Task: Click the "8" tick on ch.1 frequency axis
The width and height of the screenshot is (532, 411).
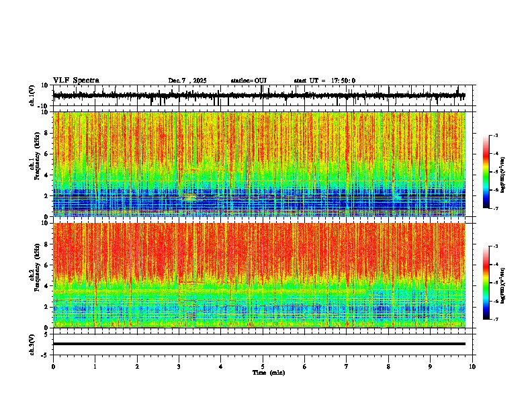Action: pos(47,133)
